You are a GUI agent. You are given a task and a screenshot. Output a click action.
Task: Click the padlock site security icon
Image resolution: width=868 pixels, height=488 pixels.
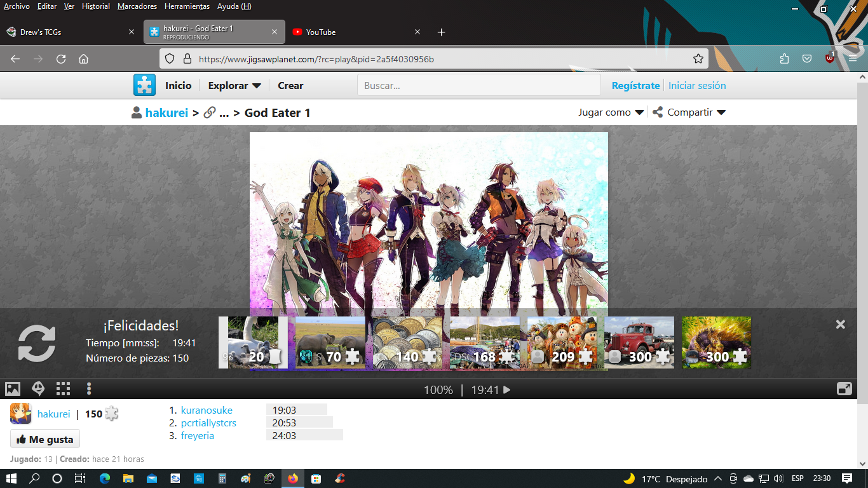187,59
